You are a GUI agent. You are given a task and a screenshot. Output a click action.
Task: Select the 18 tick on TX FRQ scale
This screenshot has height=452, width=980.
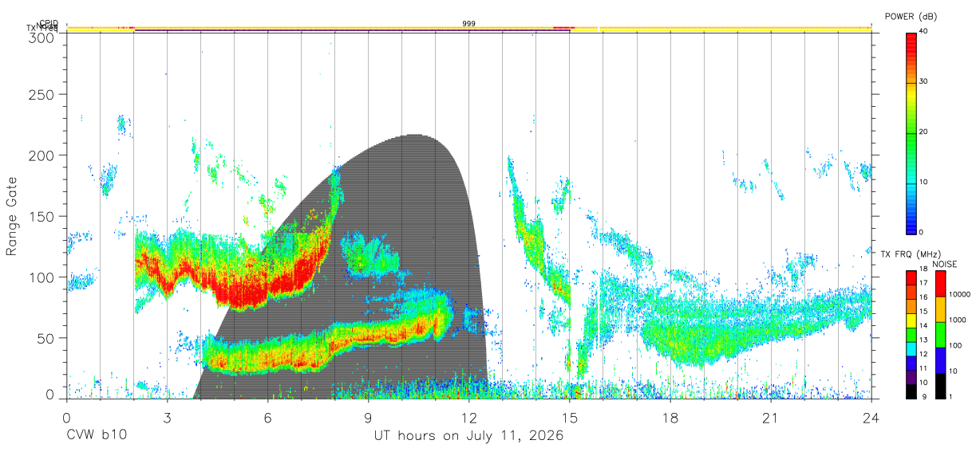(x=924, y=269)
